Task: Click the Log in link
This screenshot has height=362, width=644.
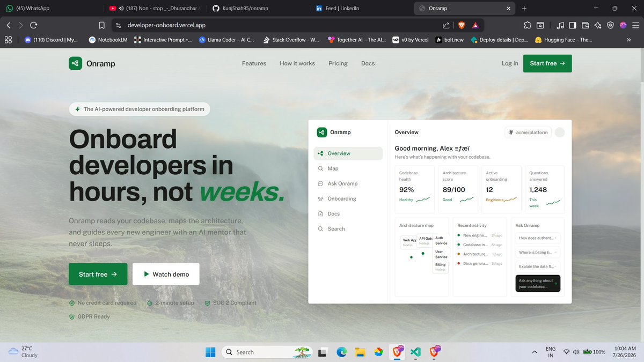Action: [x=510, y=63]
